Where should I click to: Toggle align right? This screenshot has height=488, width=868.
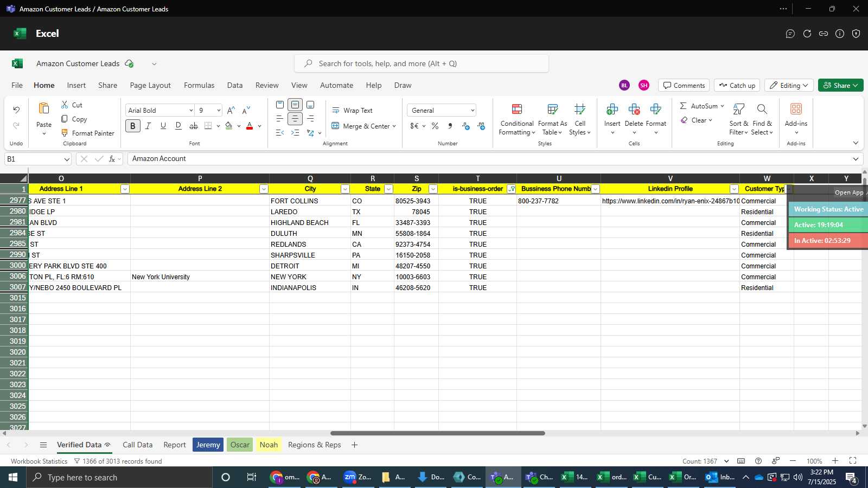pos(310,119)
